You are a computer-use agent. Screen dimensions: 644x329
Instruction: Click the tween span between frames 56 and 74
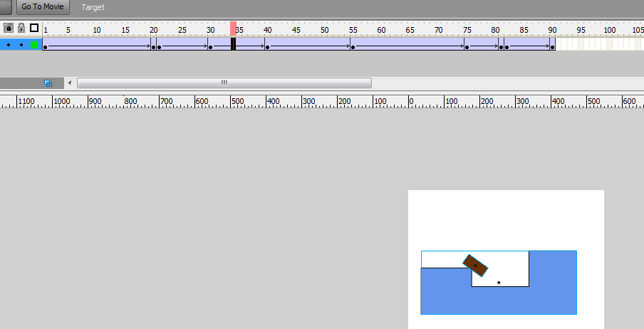410,44
